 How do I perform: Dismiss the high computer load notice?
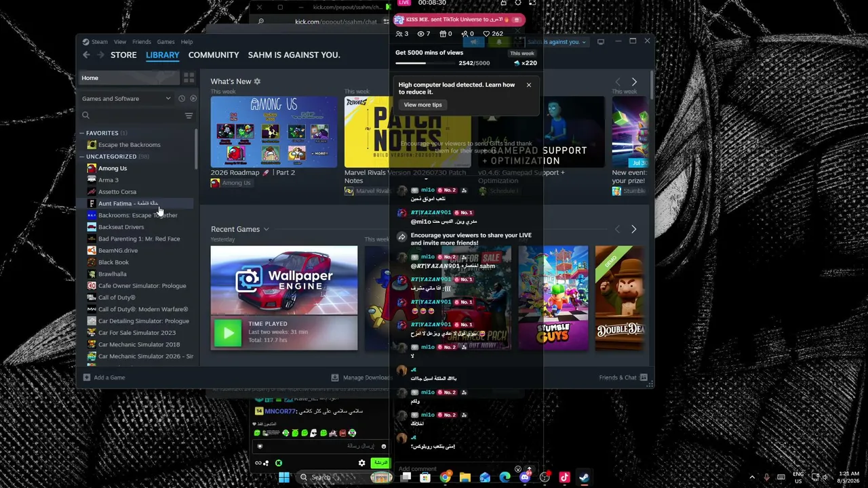click(529, 85)
